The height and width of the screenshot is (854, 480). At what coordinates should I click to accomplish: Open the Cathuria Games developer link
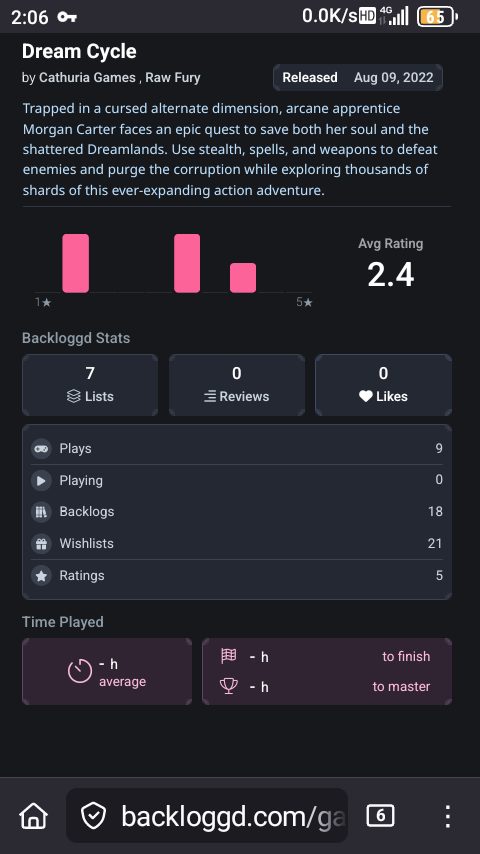coord(87,78)
